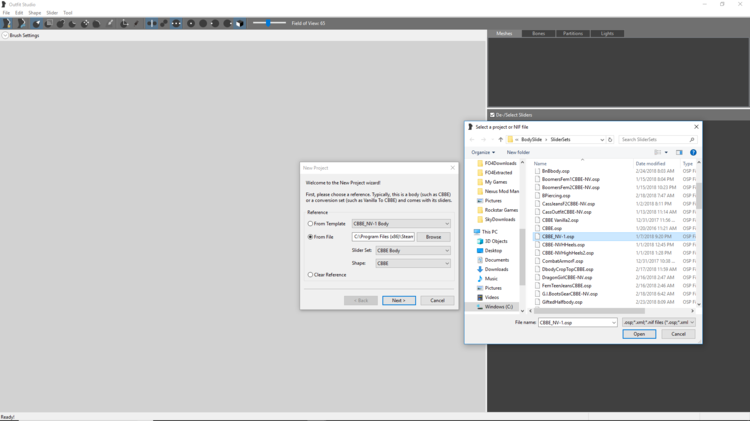Click the Browse button
The image size is (750, 421).
(x=433, y=237)
